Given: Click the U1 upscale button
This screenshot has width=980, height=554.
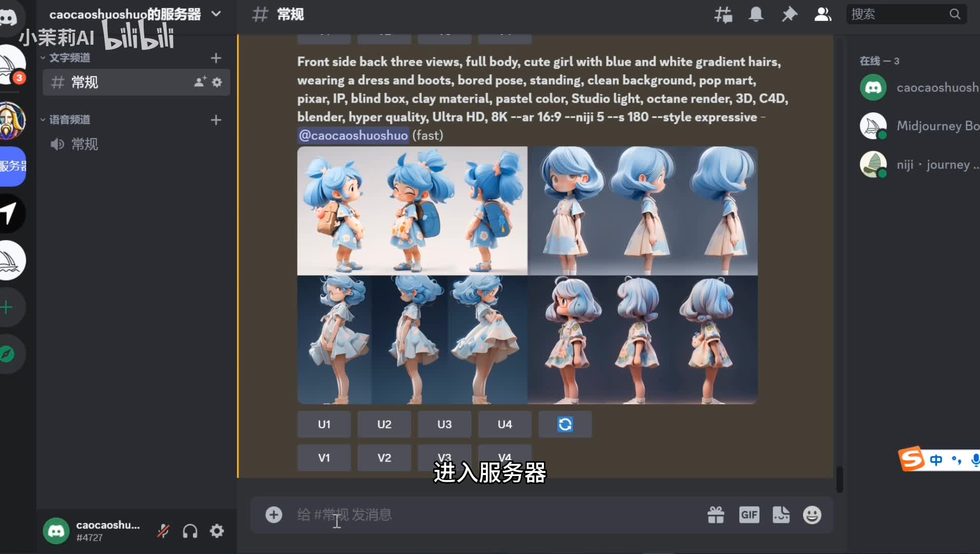Looking at the screenshot, I should point(324,424).
